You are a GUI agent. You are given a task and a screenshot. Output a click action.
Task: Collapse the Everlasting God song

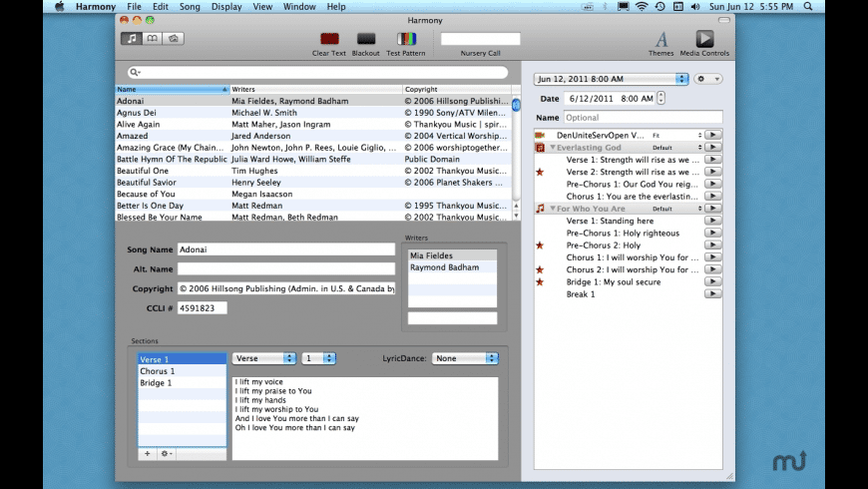click(x=553, y=148)
